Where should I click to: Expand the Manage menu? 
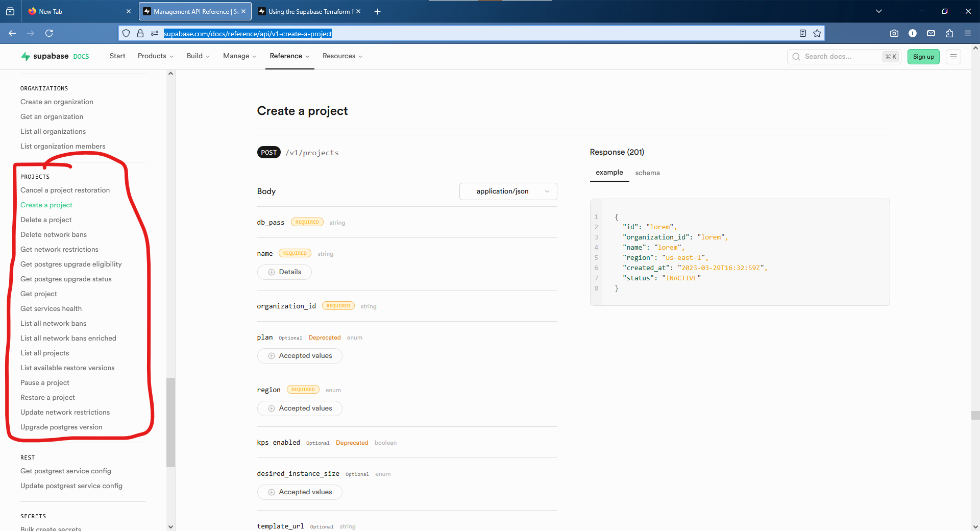pos(239,56)
